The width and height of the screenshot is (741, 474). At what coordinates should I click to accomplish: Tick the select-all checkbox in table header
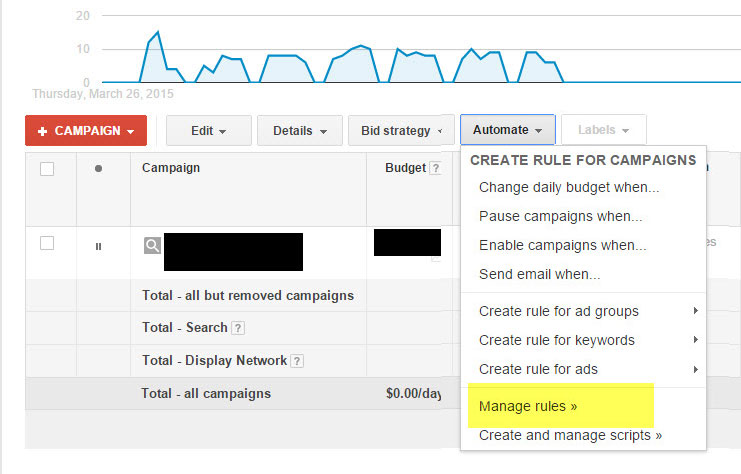click(x=47, y=169)
